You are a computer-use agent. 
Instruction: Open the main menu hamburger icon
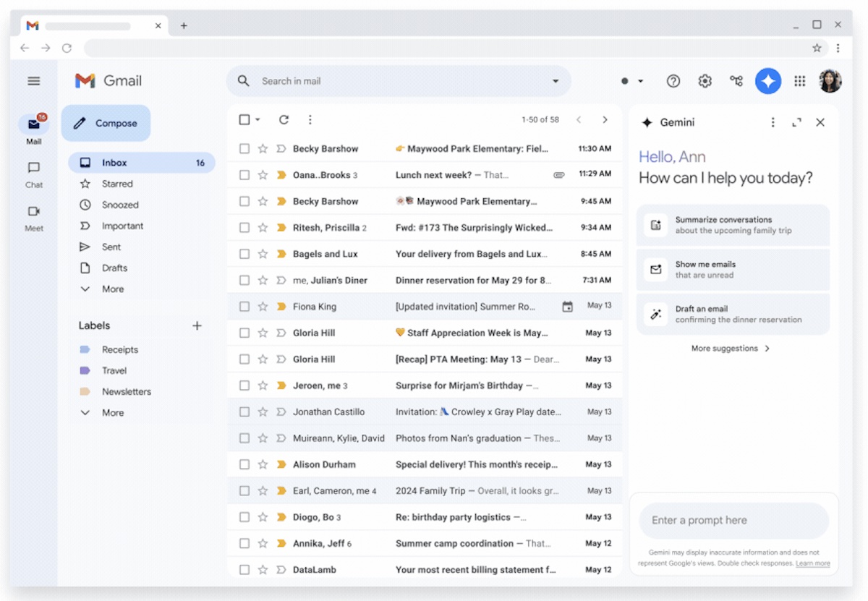pos(34,81)
